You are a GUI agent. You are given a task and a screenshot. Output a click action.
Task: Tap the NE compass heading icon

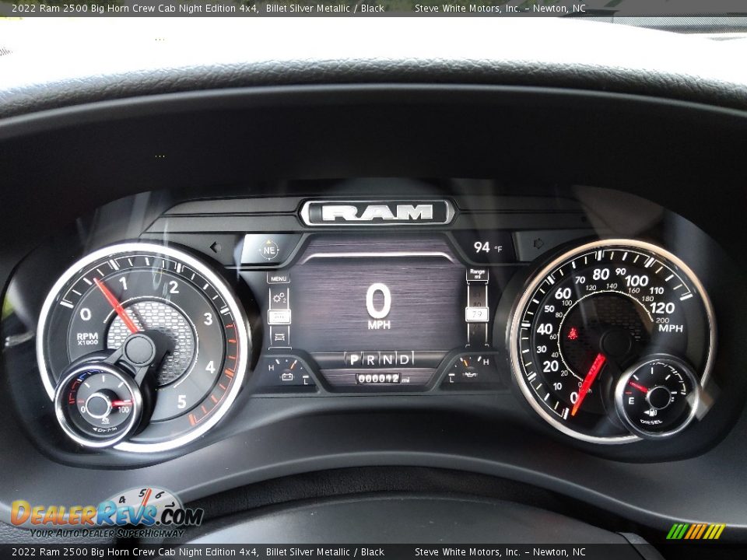point(268,250)
